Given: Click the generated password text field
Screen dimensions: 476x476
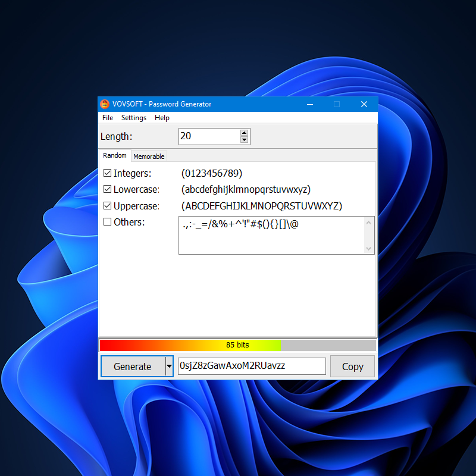Looking at the screenshot, I should [251, 366].
